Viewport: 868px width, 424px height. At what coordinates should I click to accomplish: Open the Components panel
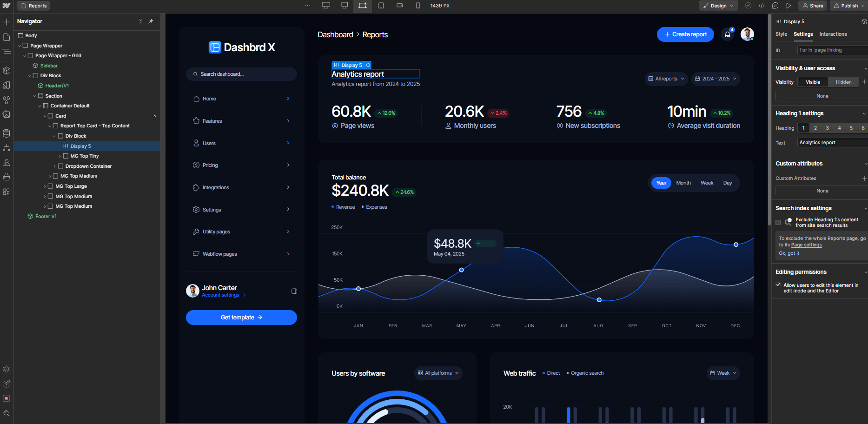[x=7, y=71]
